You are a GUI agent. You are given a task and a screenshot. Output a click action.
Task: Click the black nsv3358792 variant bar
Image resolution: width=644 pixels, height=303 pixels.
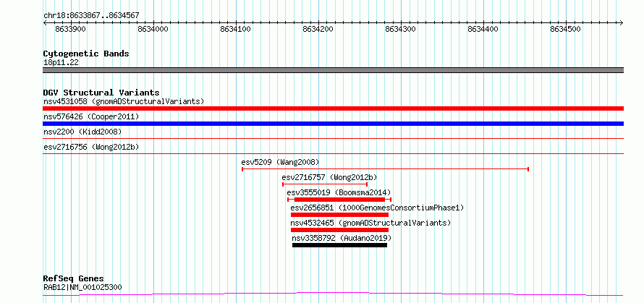pyautogui.click(x=339, y=245)
